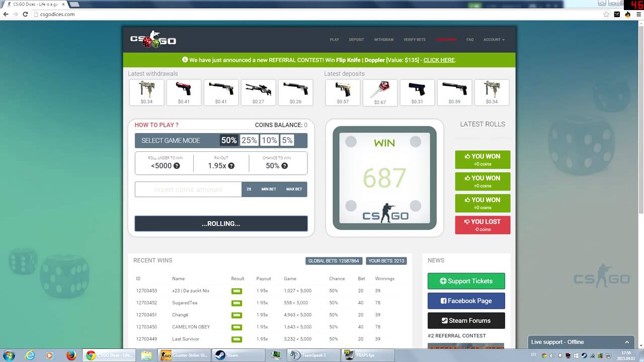
Task: Open the PLAY page in navigation
Action: click(334, 40)
